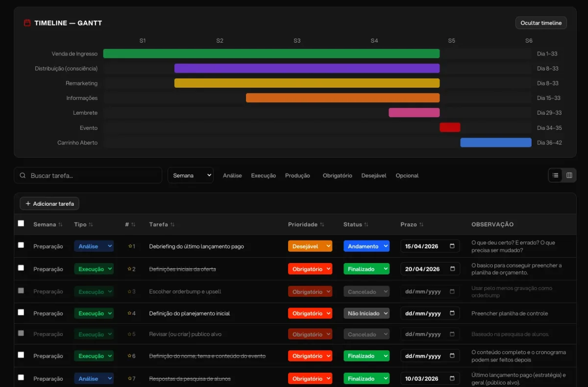Click the star icon of task 2
This screenshot has height=387, width=588.
pos(130,269)
